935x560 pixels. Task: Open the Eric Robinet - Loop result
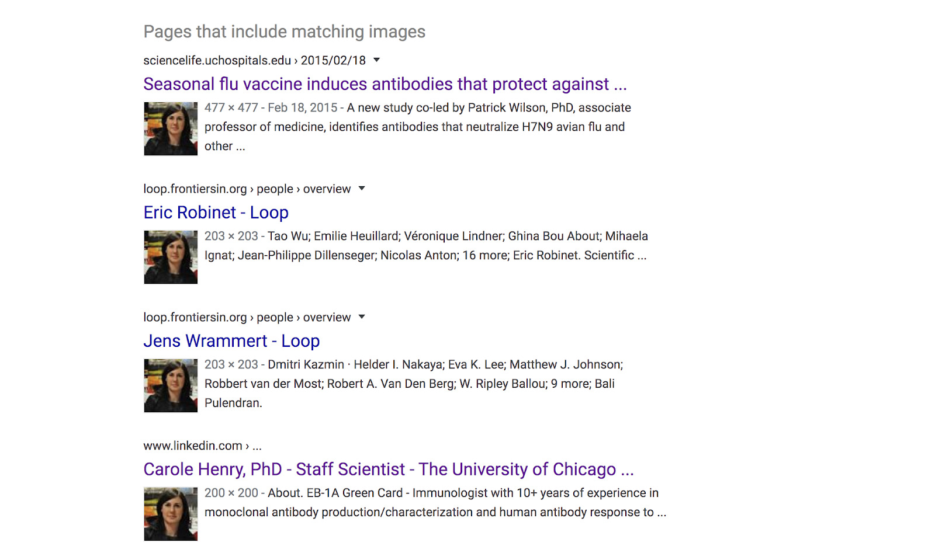coord(216,213)
